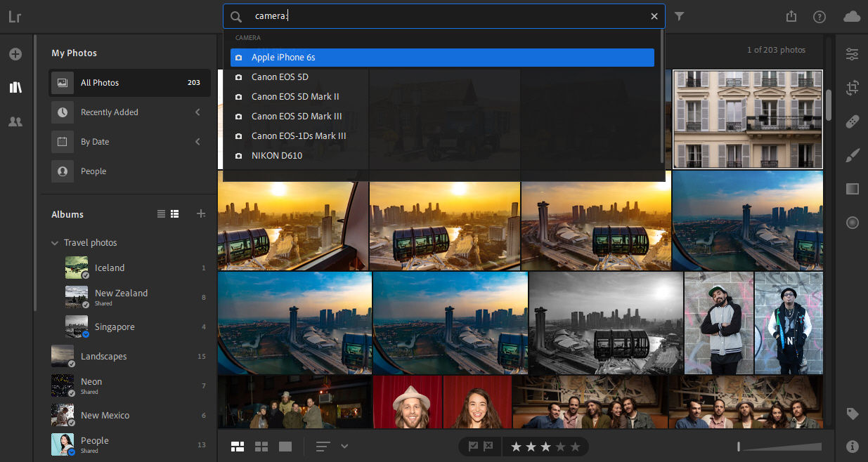Select the Healing Brush tool
Screen dimensions: 868x462
(853, 121)
